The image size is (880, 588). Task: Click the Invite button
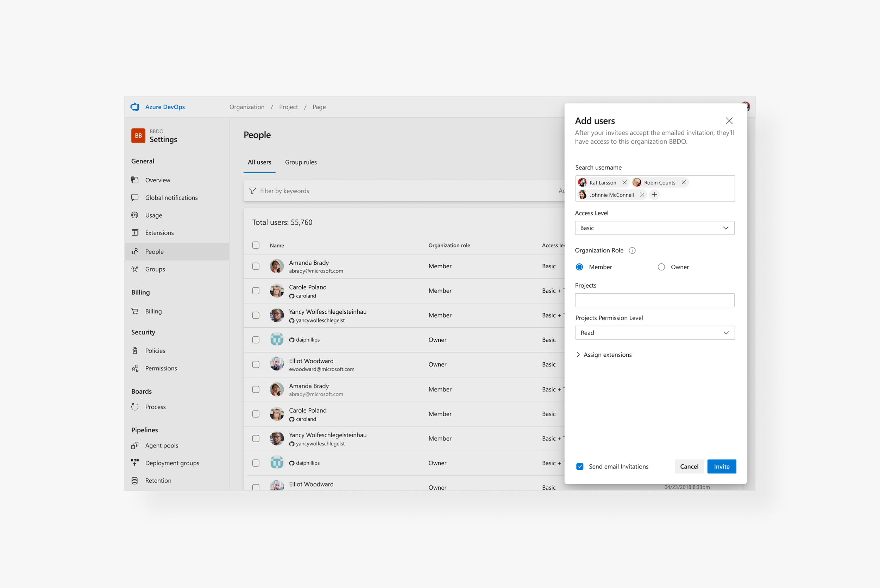pos(722,467)
